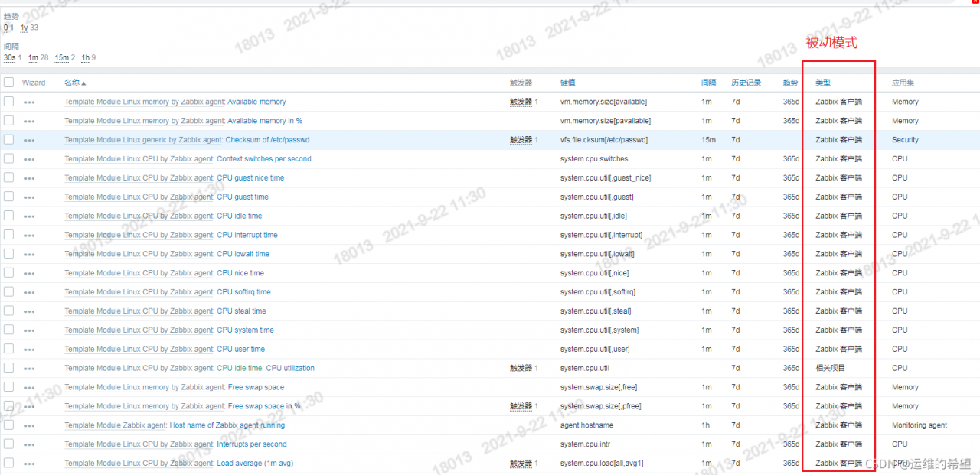Image resolution: width=980 pixels, height=475 pixels.
Task: Click the Monitoring agent application cell
Action: pyautogui.click(x=920, y=425)
